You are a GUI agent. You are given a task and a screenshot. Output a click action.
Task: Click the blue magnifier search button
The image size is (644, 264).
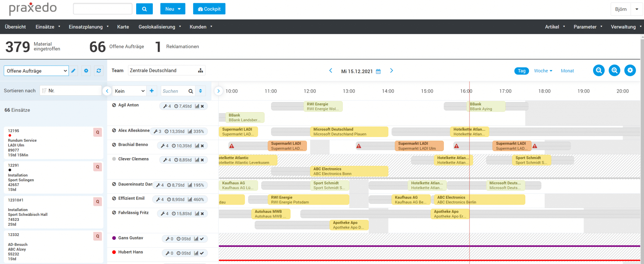coord(144,9)
